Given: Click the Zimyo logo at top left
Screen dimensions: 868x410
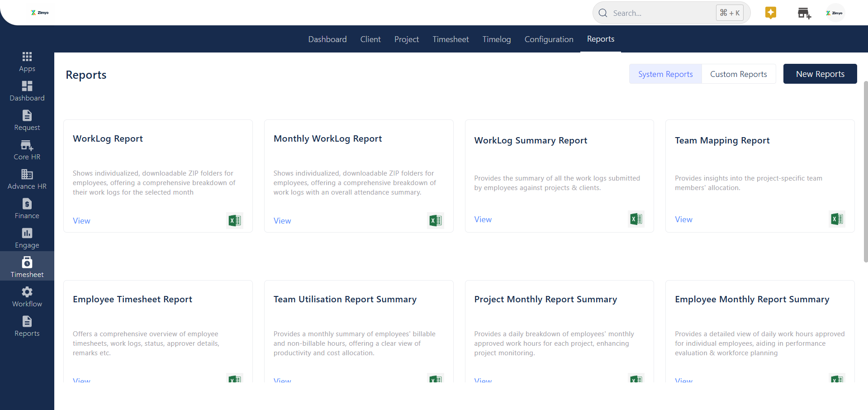Looking at the screenshot, I should coord(40,13).
